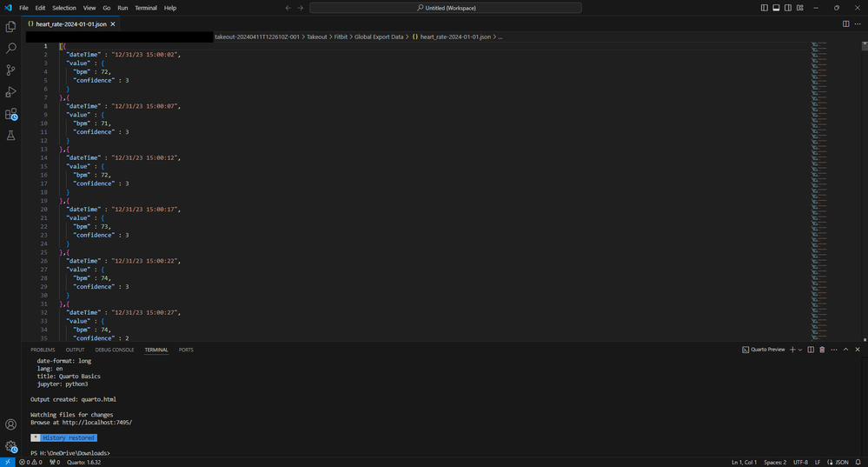Open the Run and Debug view

(11, 92)
